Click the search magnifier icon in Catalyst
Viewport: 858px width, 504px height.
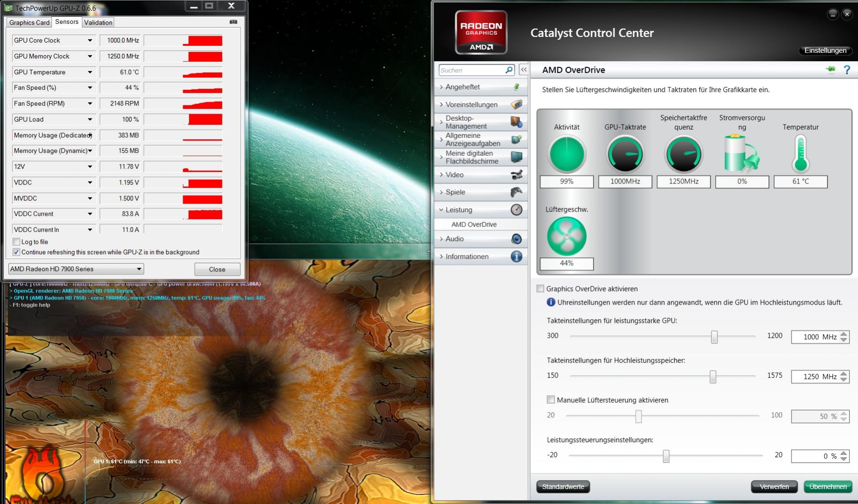509,70
